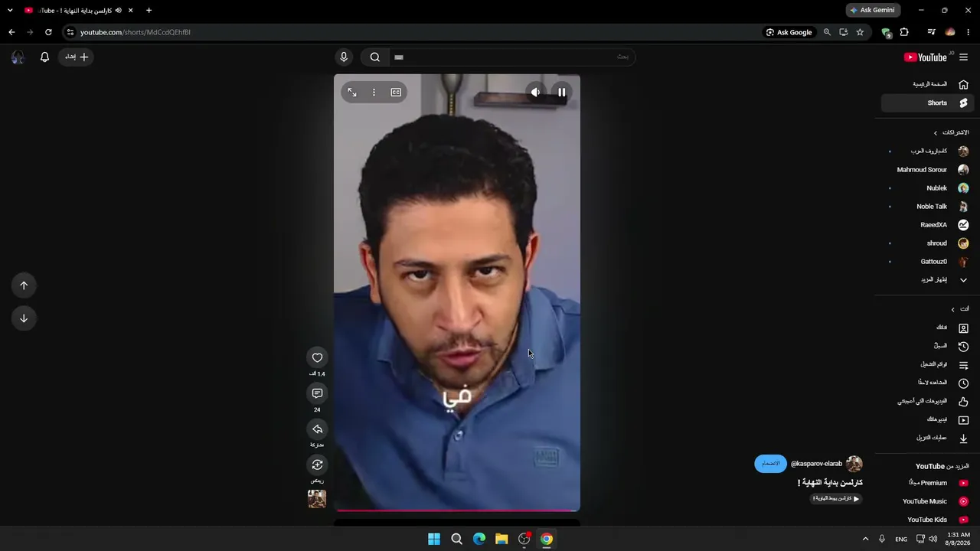The image size is (980, 551).
Task: Like this Short with the heart
Action: click(317, 357)
